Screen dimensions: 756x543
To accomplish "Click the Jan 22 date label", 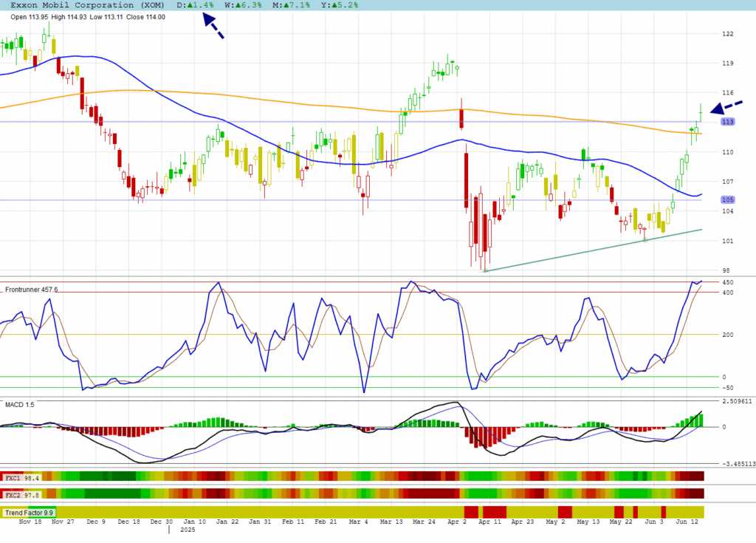I will 227,522.
